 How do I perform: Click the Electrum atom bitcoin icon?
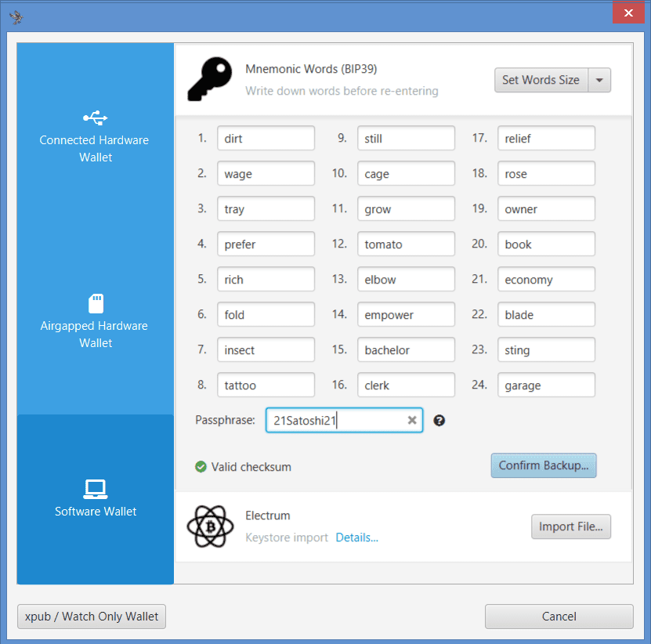click(x=210, y=526)
